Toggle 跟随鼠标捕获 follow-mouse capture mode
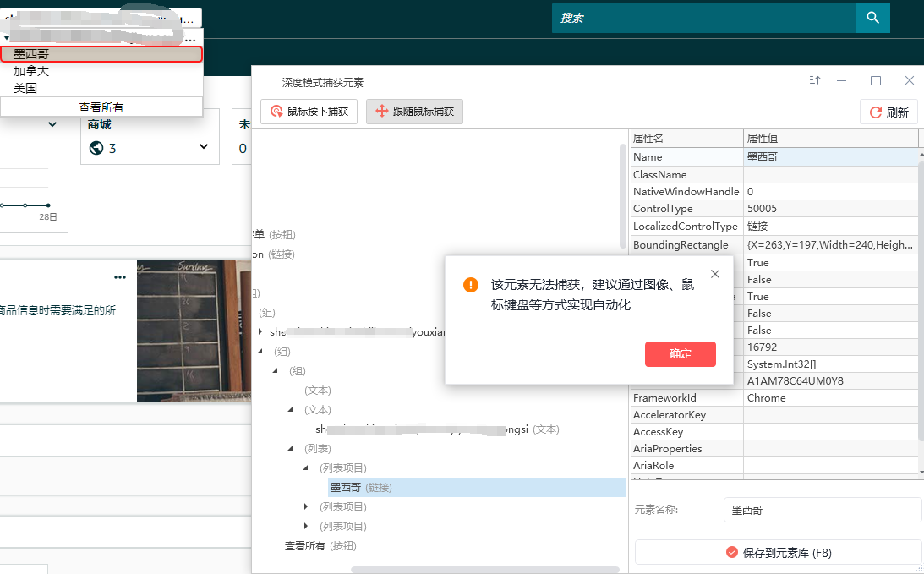Screen dimensions: 924x574 [x=414, y=112]
